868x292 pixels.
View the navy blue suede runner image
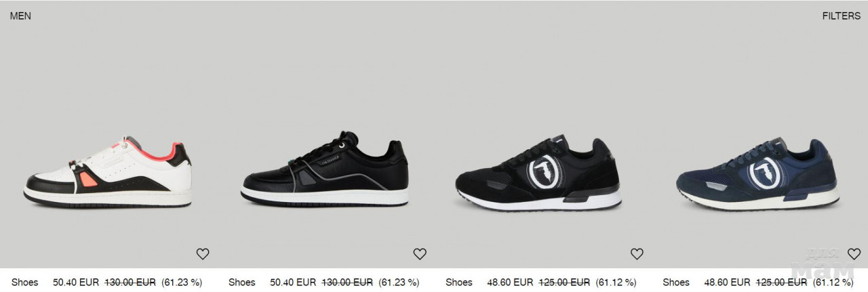click(x=757, y=174)
